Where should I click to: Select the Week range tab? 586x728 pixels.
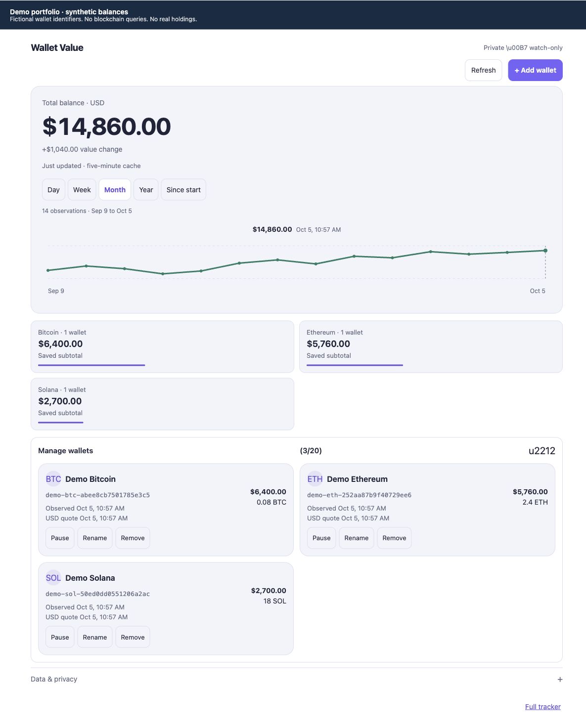82,190
